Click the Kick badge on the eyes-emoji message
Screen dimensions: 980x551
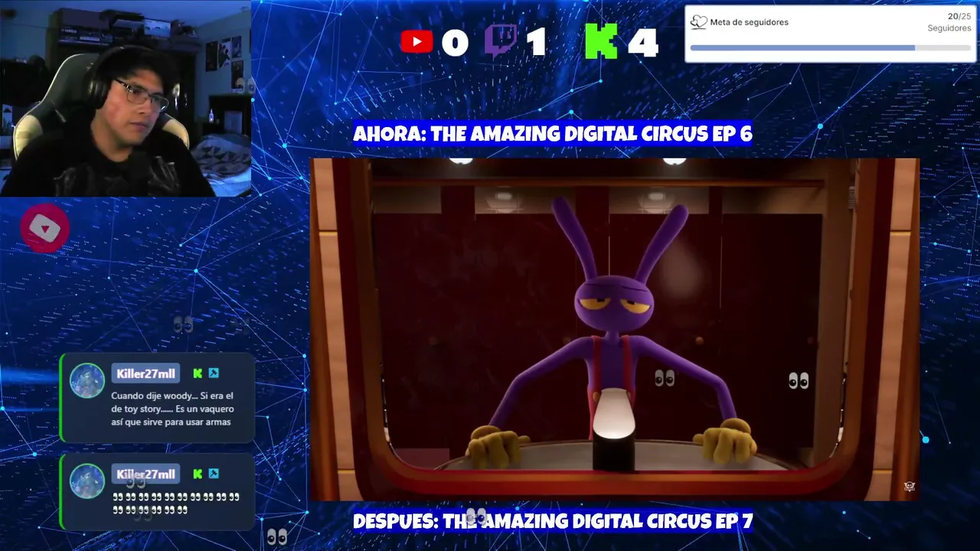[198, 474]
